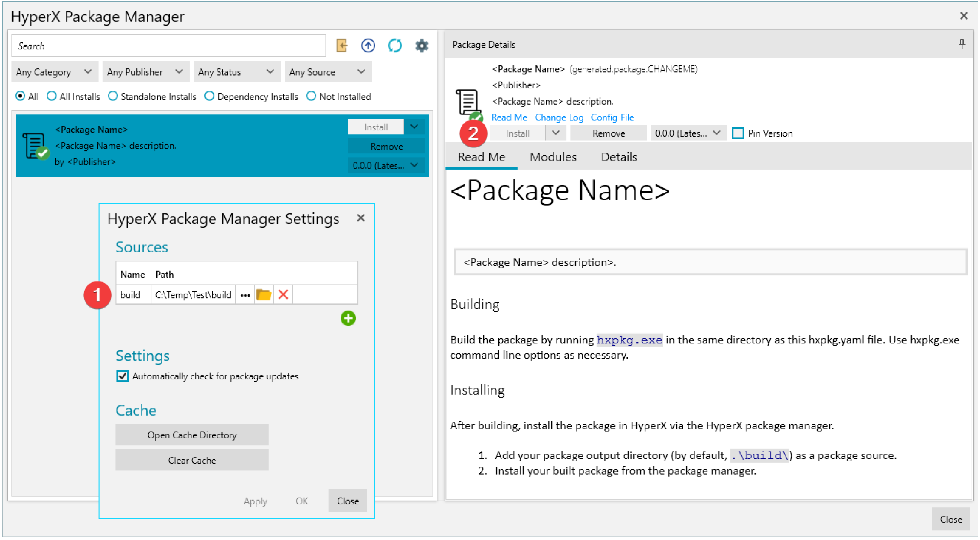Open the Read Me link
980x540 pixels.
coord(509,118)
